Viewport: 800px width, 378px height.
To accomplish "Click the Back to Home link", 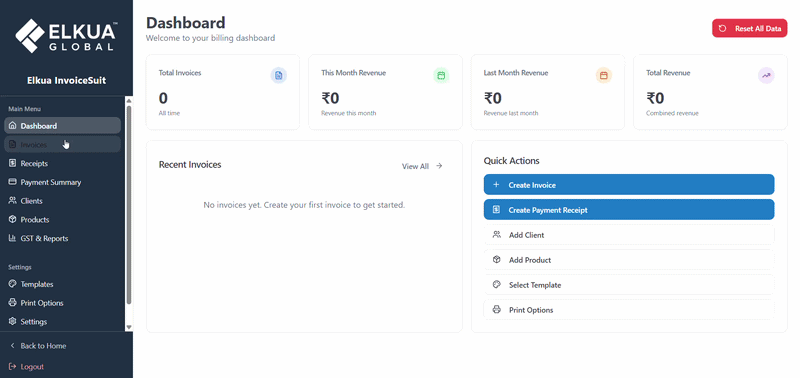I will [x=38, y=346].
